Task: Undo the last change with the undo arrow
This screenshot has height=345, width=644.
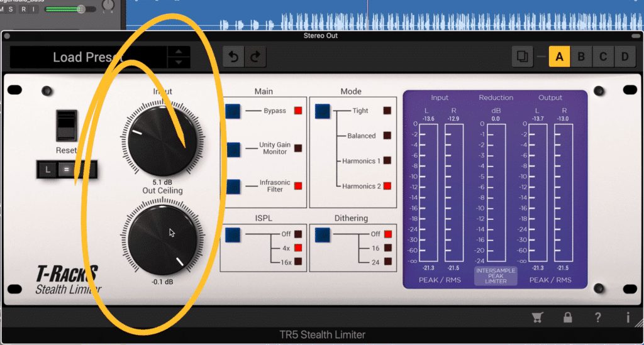Action: [233, 57]
